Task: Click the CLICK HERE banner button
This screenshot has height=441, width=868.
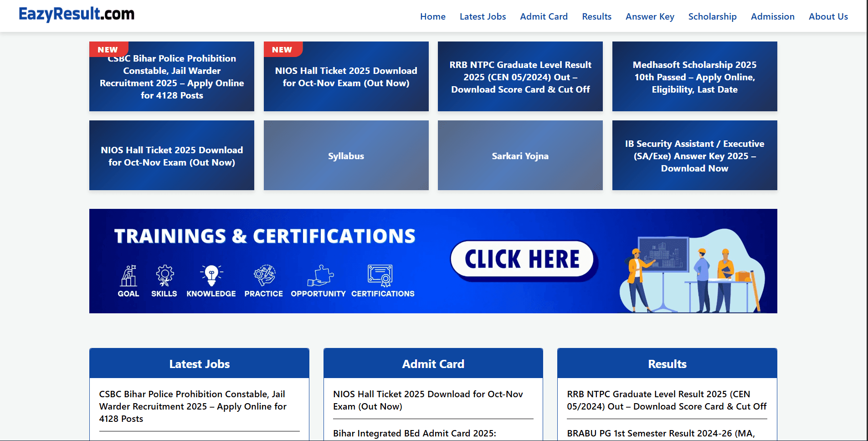Action: [x=523, y=259]
